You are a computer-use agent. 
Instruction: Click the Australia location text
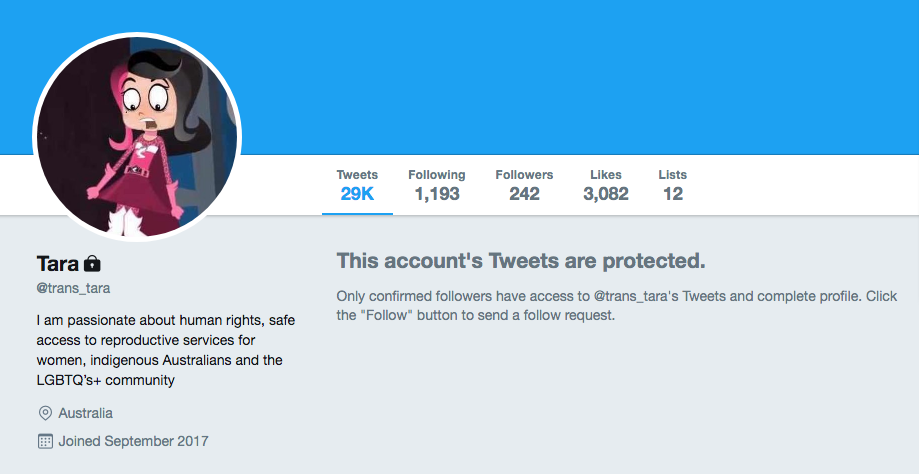coord(86,413)
